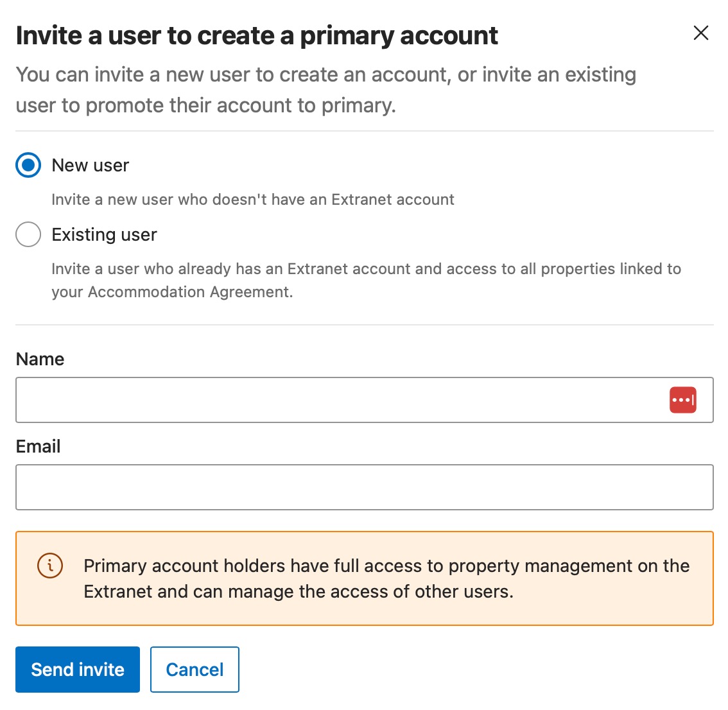Activate the blue Send invite button
728x710 pixels.
tap(77, 670)
